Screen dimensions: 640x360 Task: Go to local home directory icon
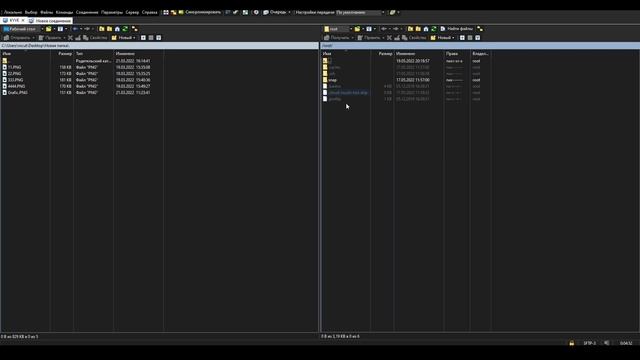click(117, 29)
